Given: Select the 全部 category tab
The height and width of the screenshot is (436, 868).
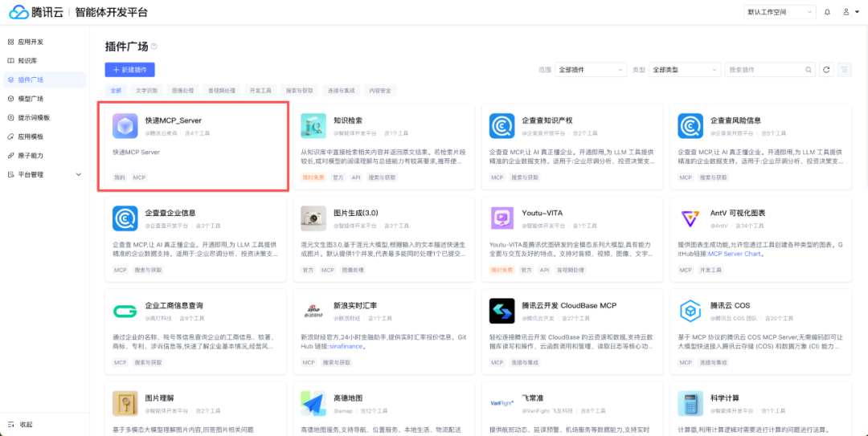Looking at the screenshot, I should point(116,90).
